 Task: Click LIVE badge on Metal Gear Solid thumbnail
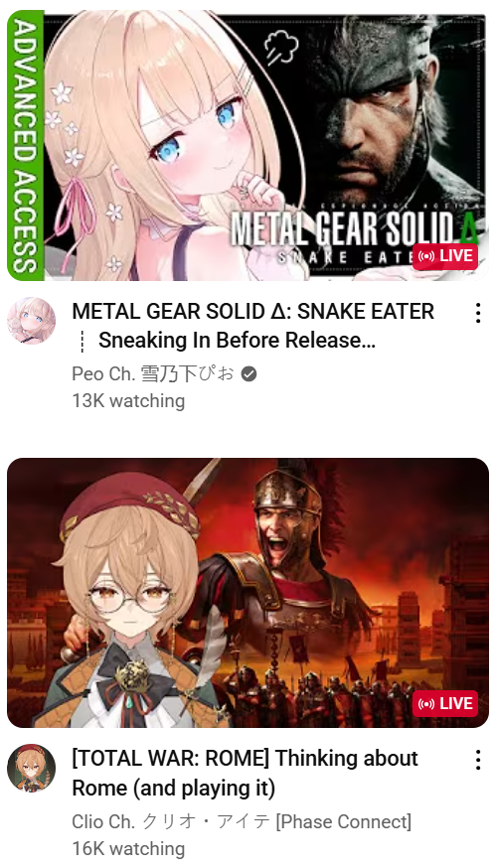click(x=445, y=256)
